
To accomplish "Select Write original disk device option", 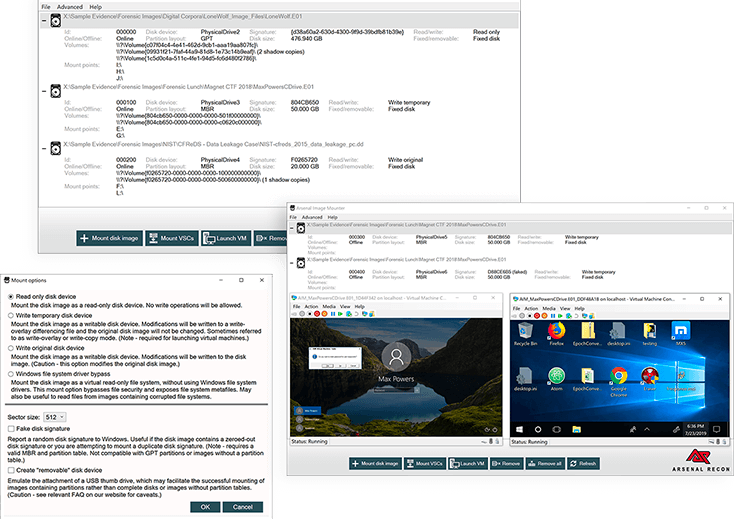I will (11, 348).
